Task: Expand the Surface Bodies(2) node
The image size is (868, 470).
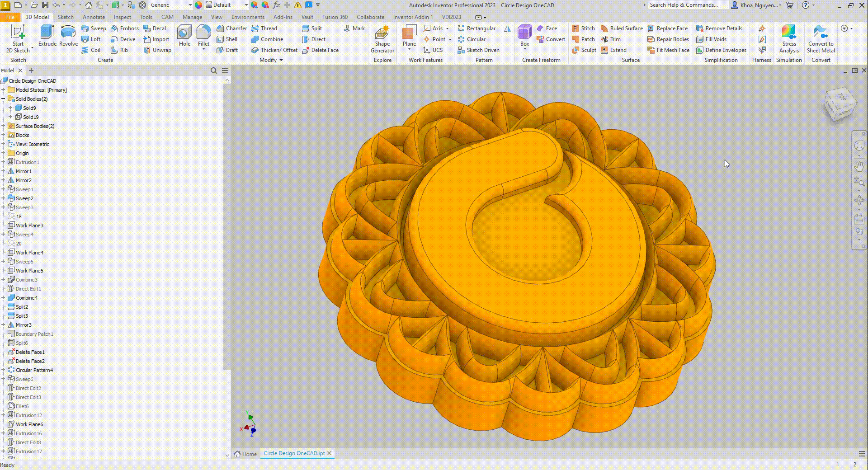Action: [4, 126]
